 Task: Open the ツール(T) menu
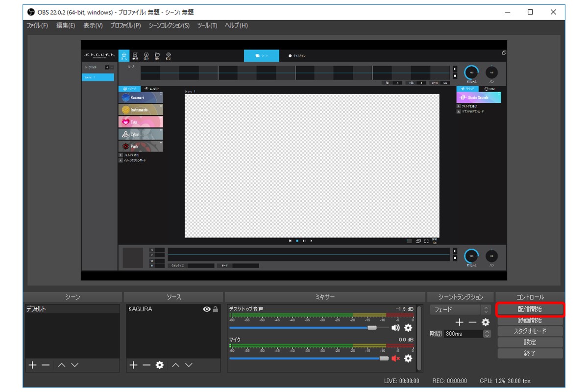coord(207,25)
